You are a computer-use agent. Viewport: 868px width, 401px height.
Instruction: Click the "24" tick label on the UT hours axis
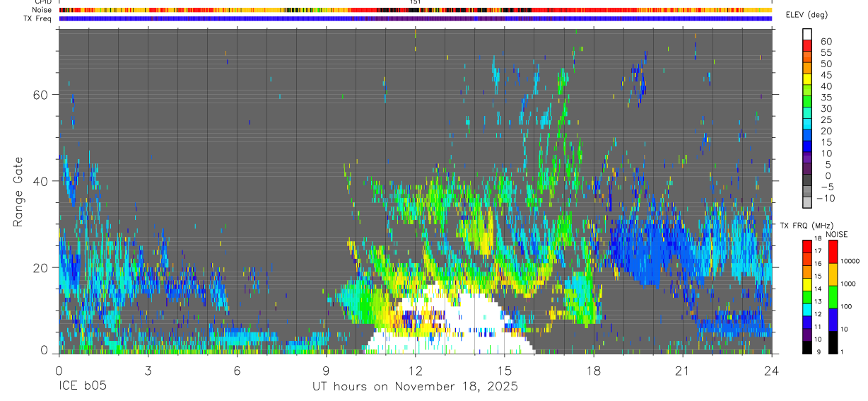click(772, 371)
